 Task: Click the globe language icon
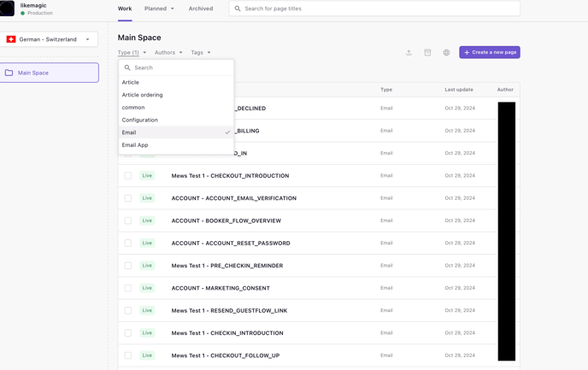tap(446, 53)
